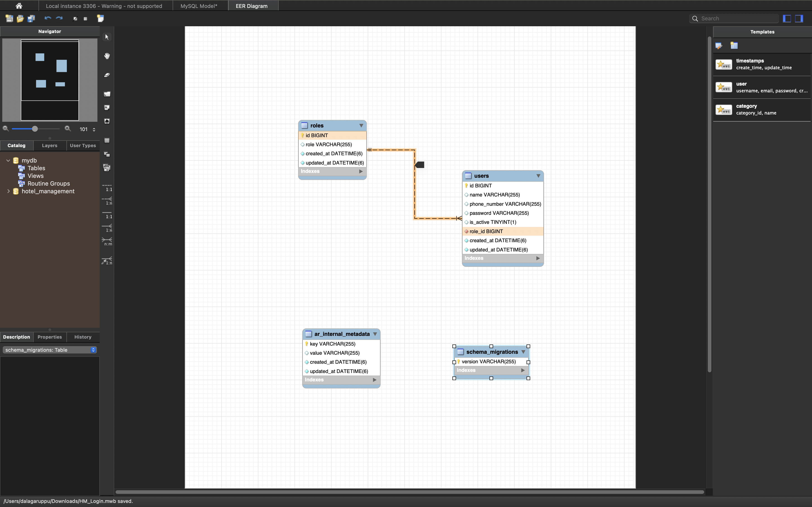This screenshot has width=812, height=507.
Task: Expand the hotel_management schema
Action: [8, 191]
